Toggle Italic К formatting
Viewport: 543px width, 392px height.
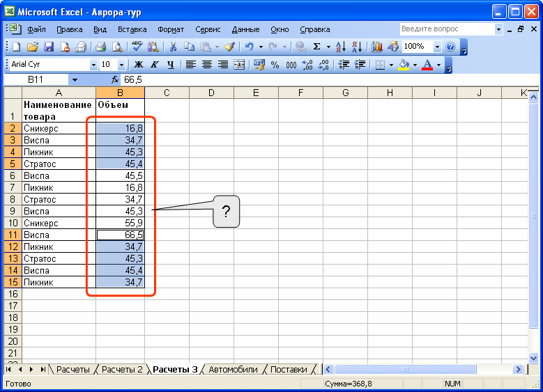155,65
